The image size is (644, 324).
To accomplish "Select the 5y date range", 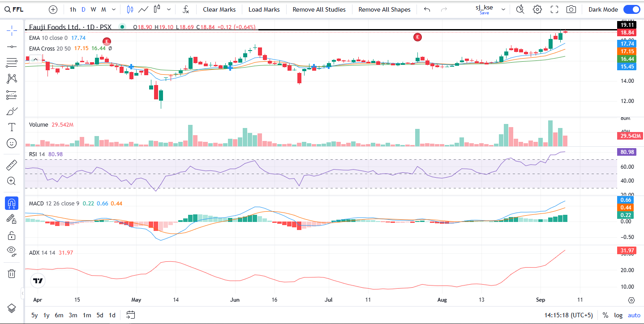I will 34,315.
